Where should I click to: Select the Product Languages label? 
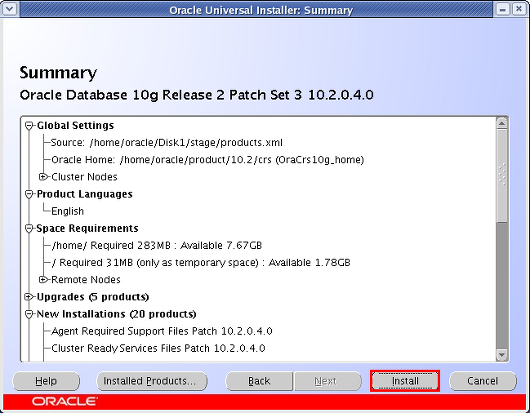coord(85,194)
